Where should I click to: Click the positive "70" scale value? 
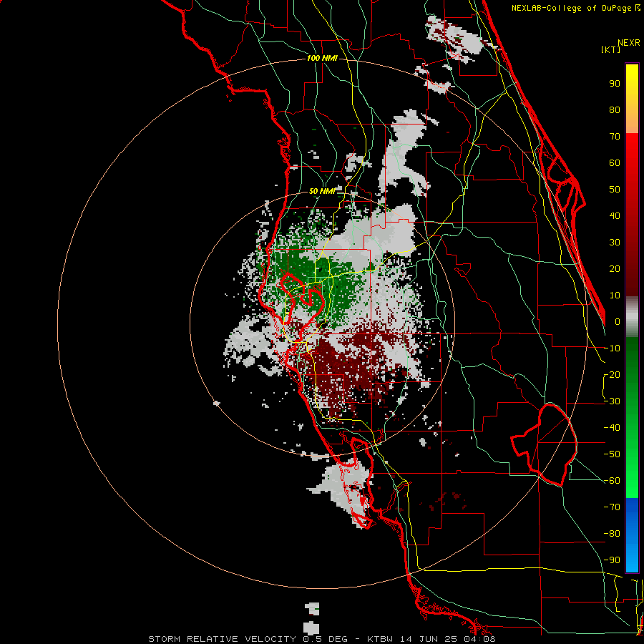tap(615, 137)
